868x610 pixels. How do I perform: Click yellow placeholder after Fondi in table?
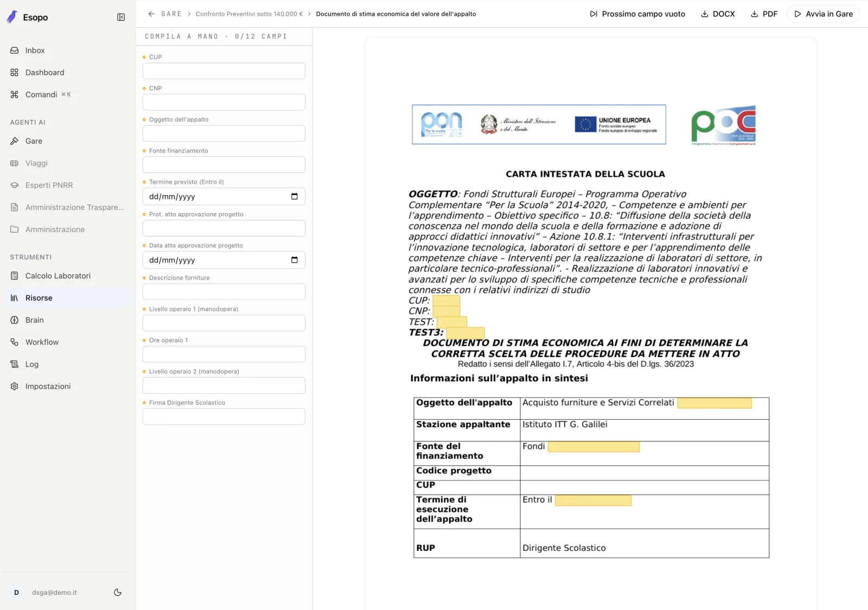593,447
